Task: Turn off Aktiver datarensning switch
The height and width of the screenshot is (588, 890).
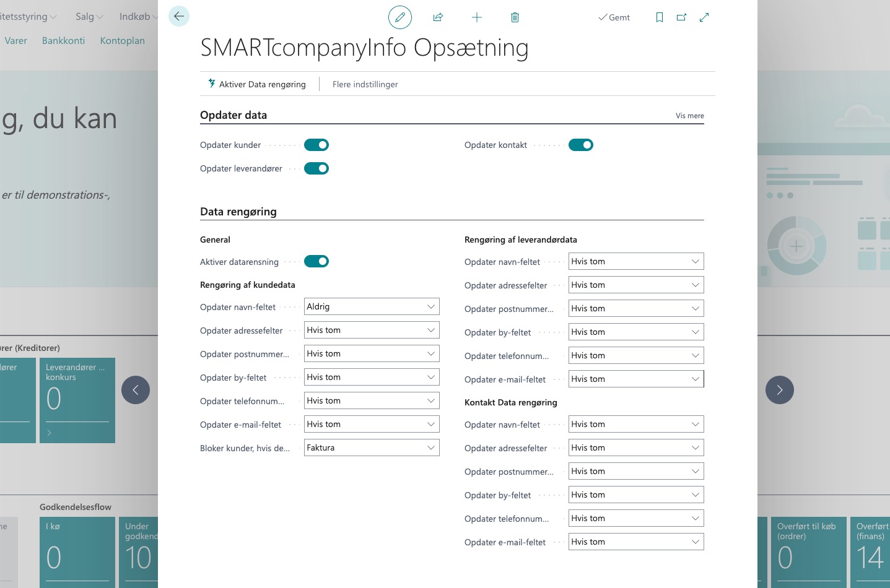Action: (316, 261)
